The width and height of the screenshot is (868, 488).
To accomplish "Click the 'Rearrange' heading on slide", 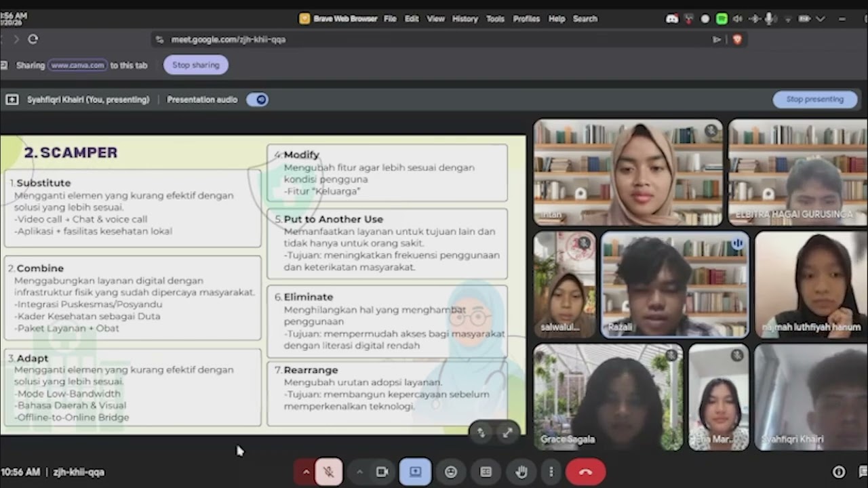I will pyautogui.click(x=311, y=370).
